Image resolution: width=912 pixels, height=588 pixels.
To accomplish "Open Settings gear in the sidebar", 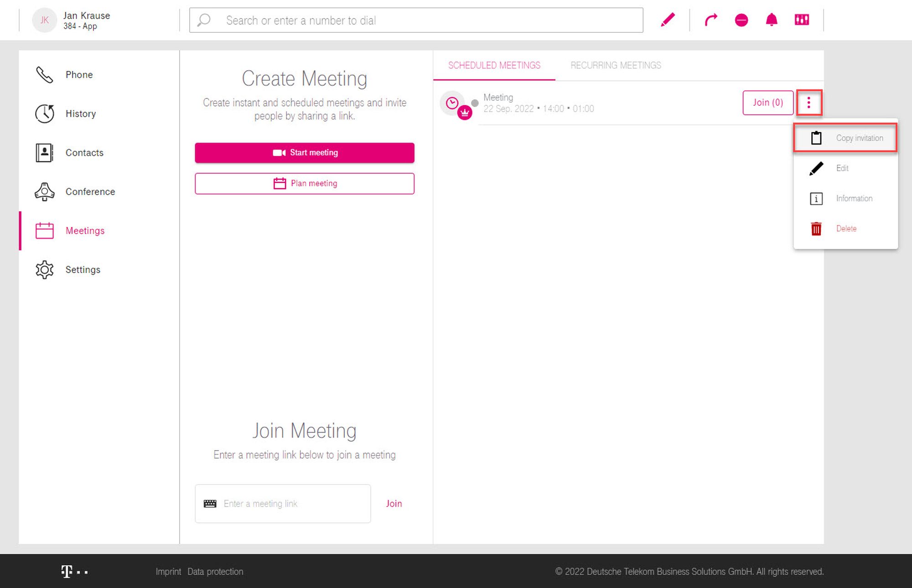I will [82, 270].
